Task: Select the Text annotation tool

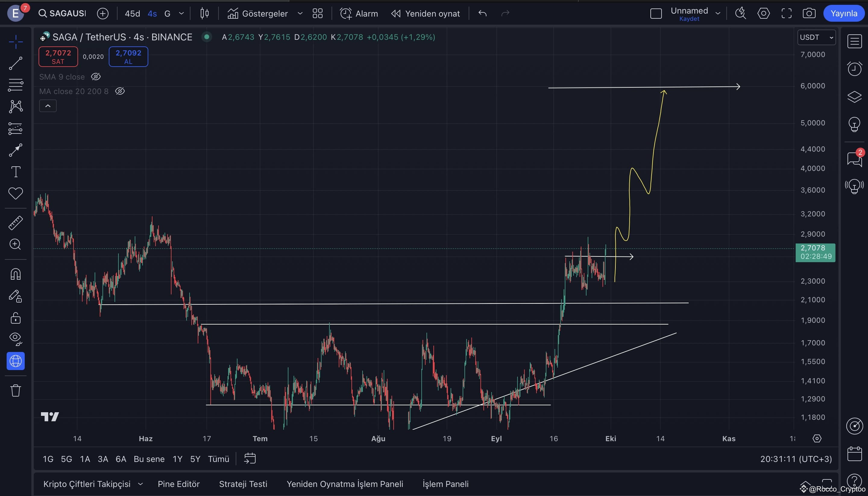Action: pos(15,172)
